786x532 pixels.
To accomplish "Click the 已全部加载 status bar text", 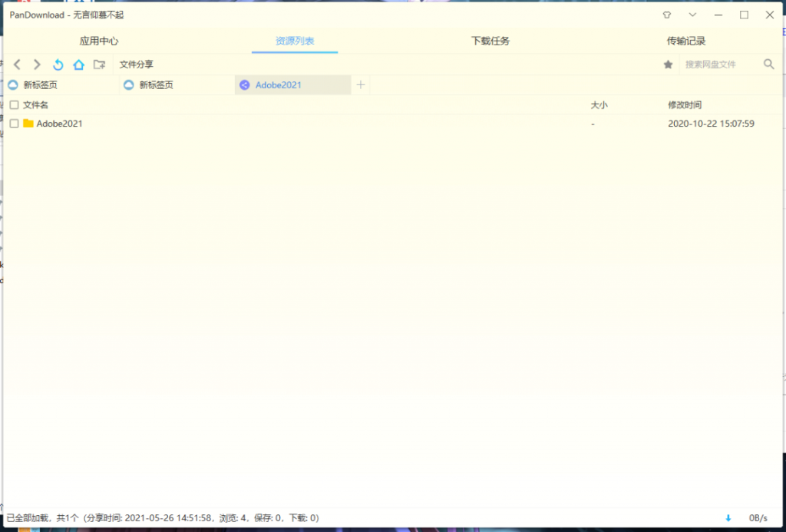I will pos(163,518).
